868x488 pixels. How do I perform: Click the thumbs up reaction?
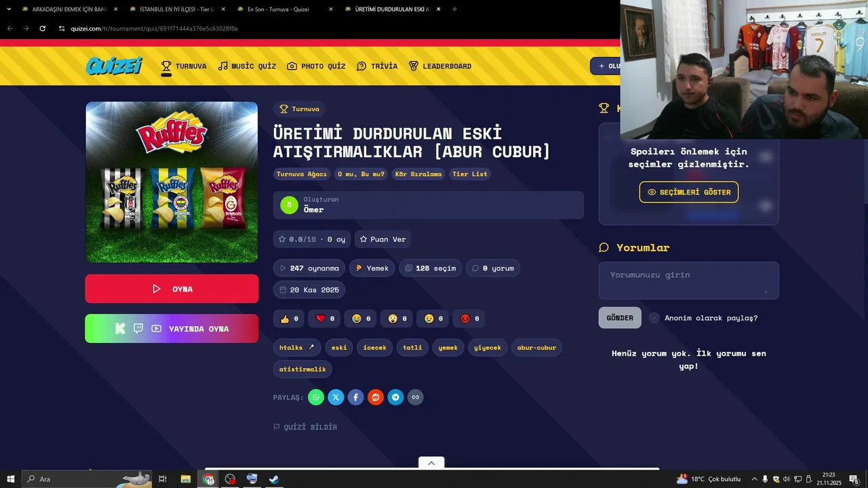point(290,319)
